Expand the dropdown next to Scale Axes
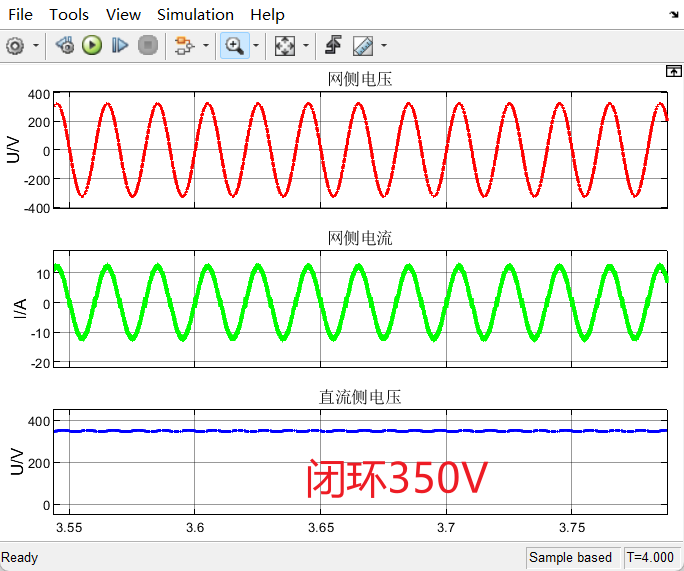 pos(306,46)
